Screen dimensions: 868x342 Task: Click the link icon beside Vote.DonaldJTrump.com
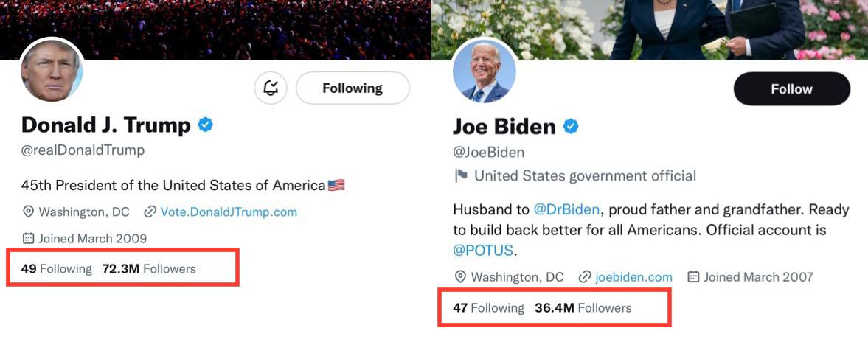tap(150, 212)
